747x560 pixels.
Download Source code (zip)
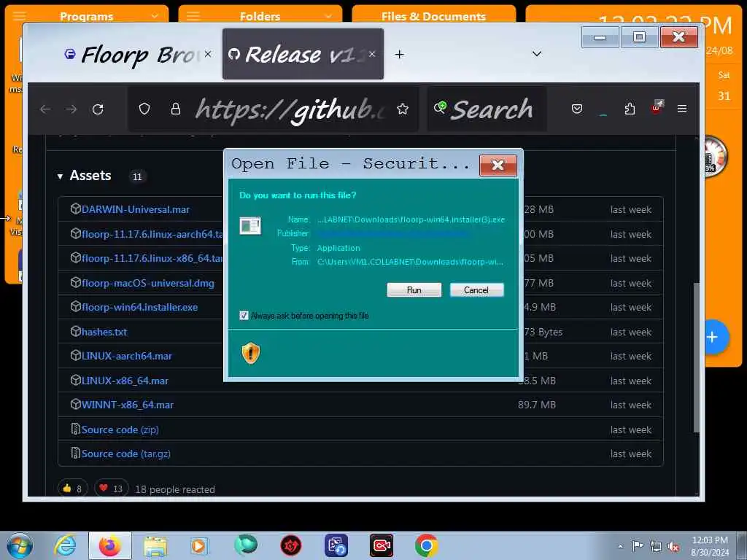(x=120, y=429)
